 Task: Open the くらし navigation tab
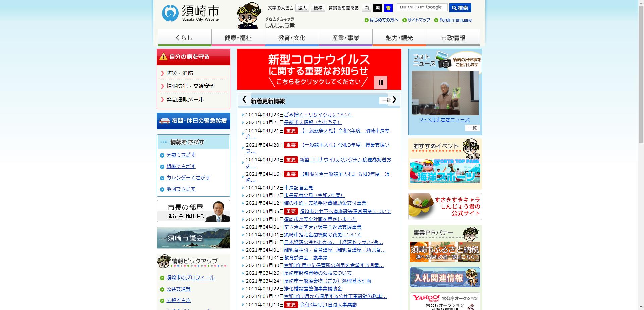point(184,38)
